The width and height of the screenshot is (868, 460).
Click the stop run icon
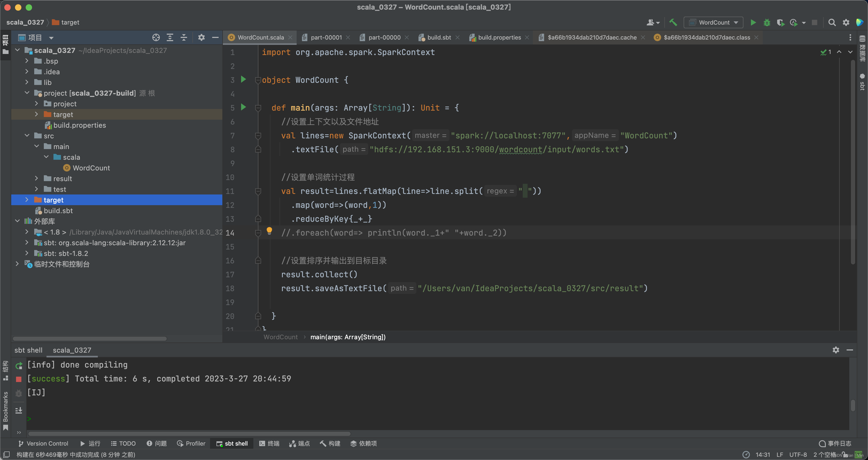click(x=815, y=22)
